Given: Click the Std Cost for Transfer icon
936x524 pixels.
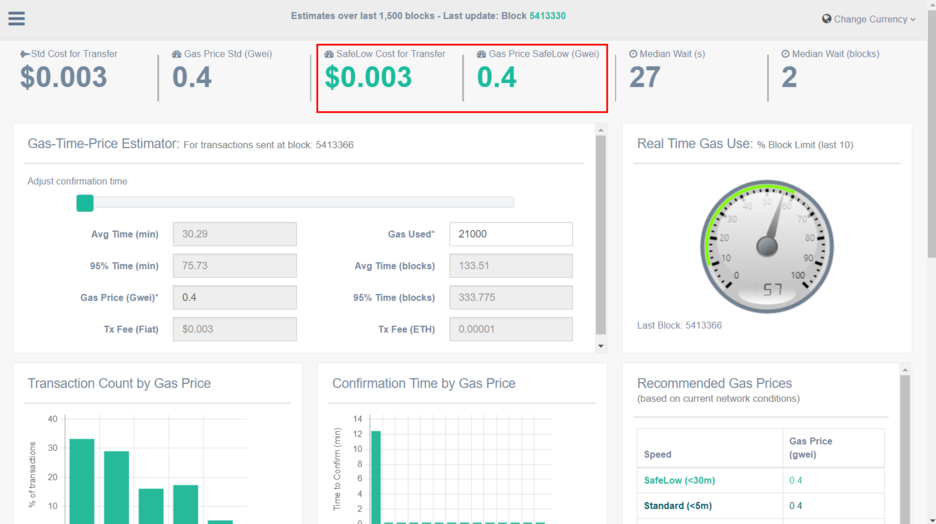Looking at the screenshot, I should (24, 54).
